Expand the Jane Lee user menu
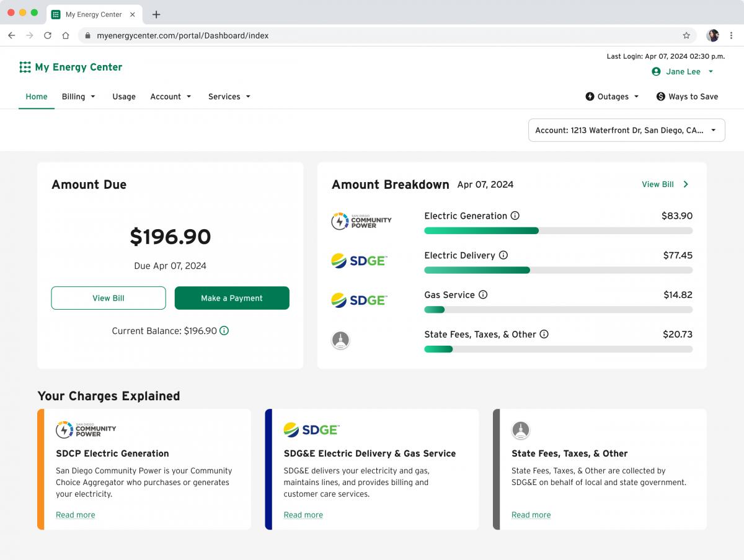Viewport: 744px width, 560px height. pos(683,72)
